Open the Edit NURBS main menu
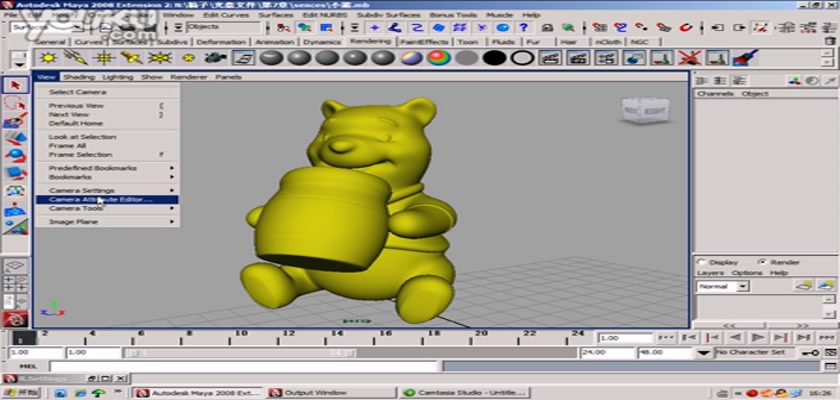 (x=325, y=15)
